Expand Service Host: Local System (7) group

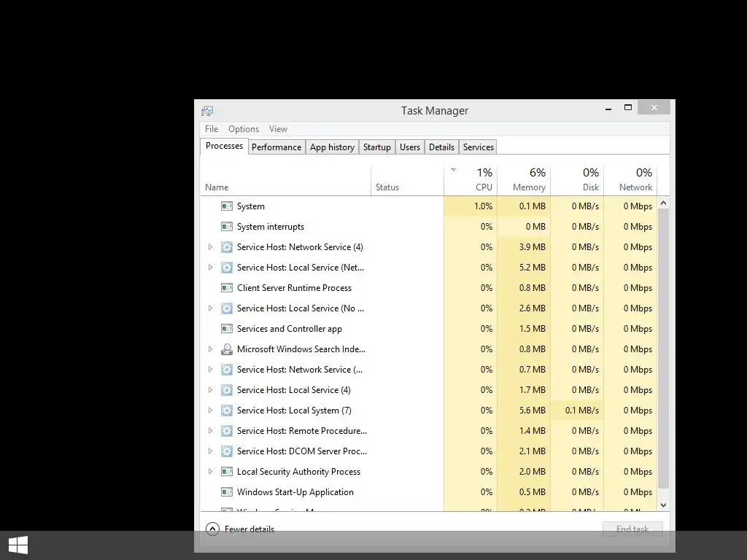pyautogui.click(x=210, y=411)
